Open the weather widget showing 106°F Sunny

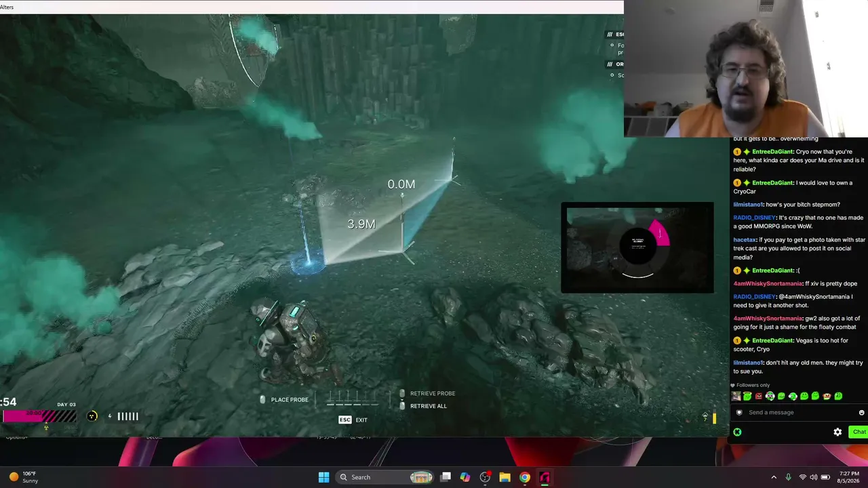tap(24, 477)
